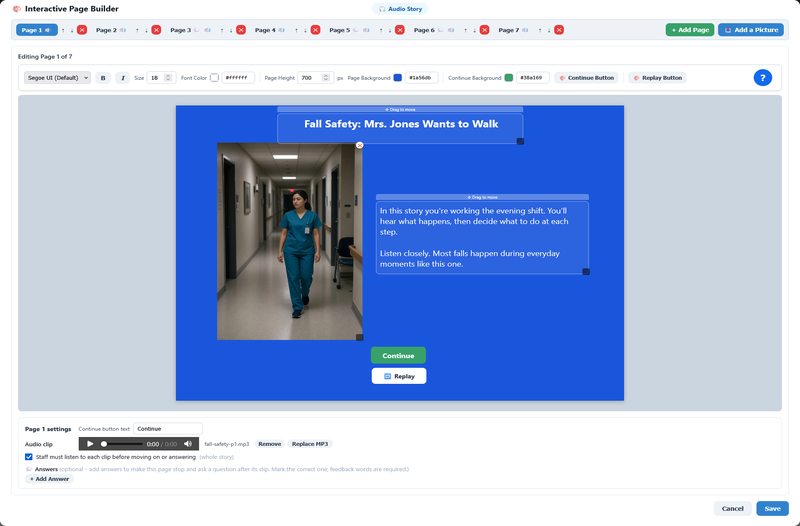Delete Page 6 with red X

pos(485,30)
